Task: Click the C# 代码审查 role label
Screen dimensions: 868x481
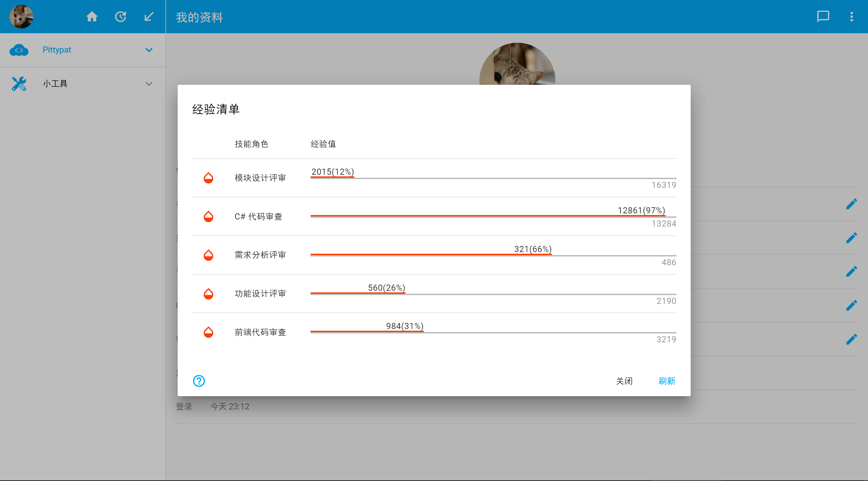Action: (258, 216)
